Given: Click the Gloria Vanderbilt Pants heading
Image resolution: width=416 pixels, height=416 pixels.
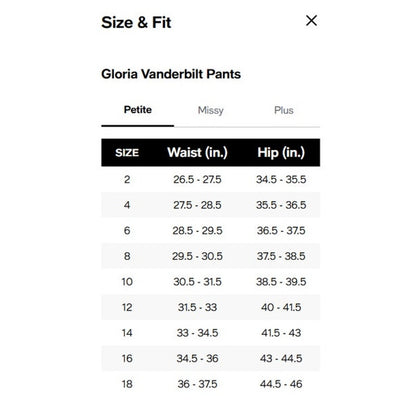Looking at the screenshot, I should pyautogui.click(x=171, y=74).
